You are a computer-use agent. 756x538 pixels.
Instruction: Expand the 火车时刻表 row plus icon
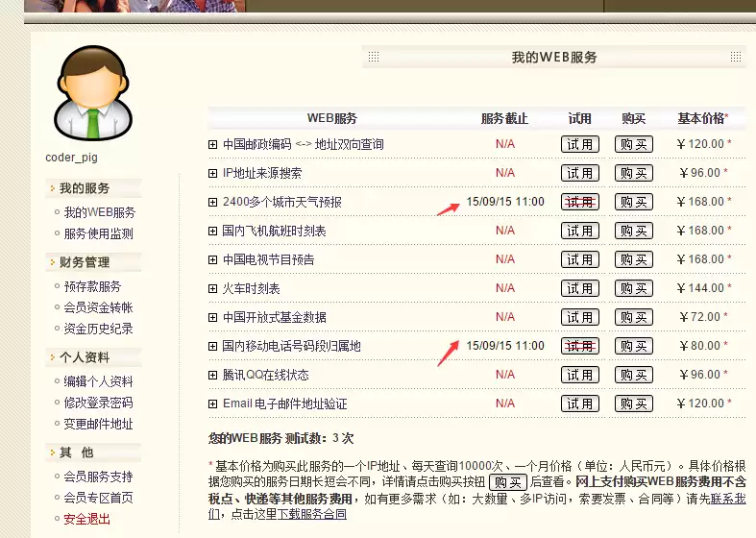212,289
